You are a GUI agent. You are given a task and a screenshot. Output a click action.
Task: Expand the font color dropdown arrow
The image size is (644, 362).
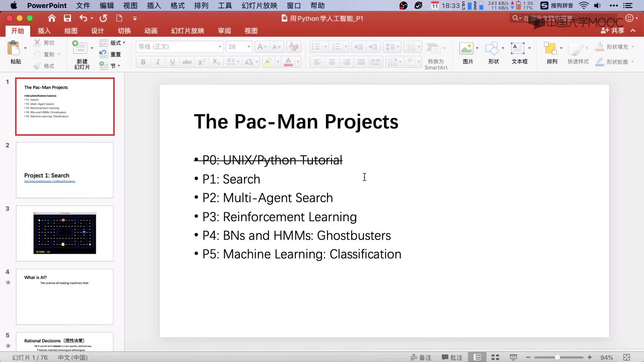pos(298,62)
